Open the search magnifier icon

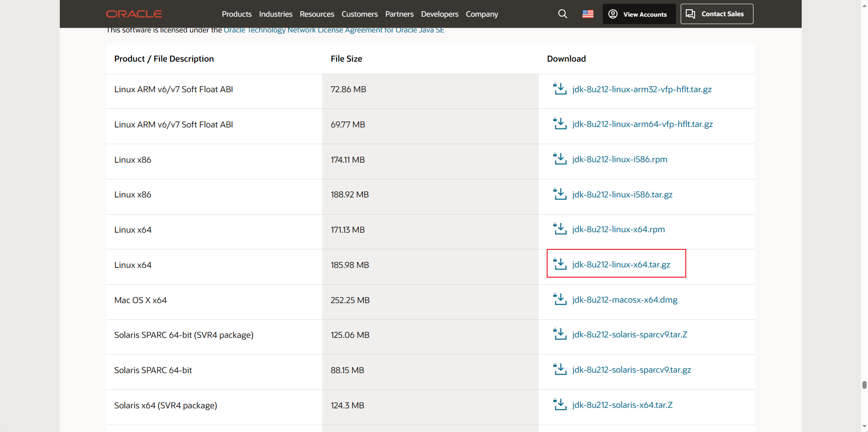(x=562, y=14)
